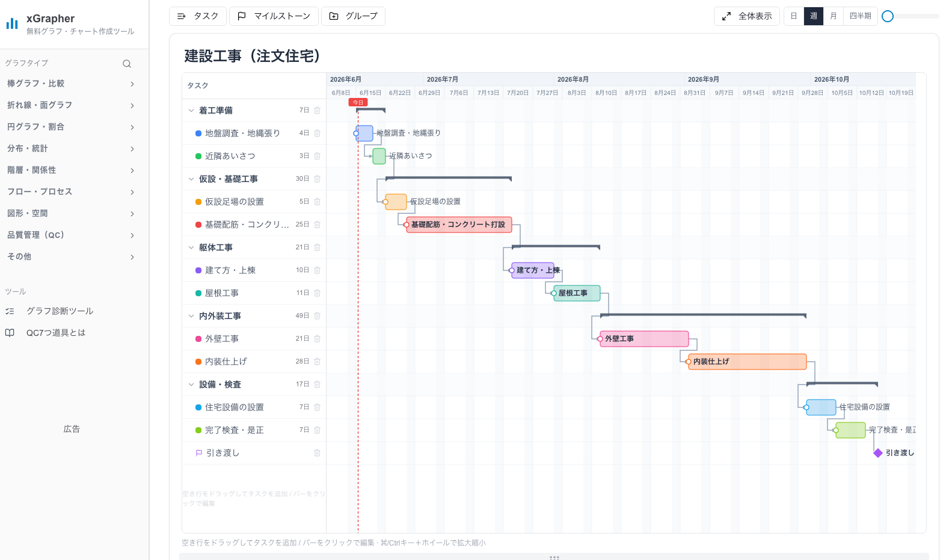952x560 pixels.
Task: Switch the timeline scale to 月
Action: point(833,16)
